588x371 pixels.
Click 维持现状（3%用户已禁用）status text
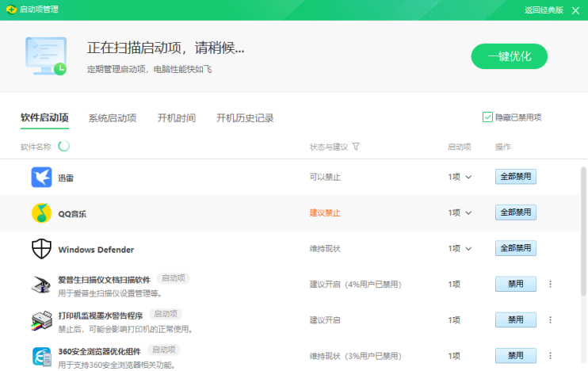tap(355, 356)
